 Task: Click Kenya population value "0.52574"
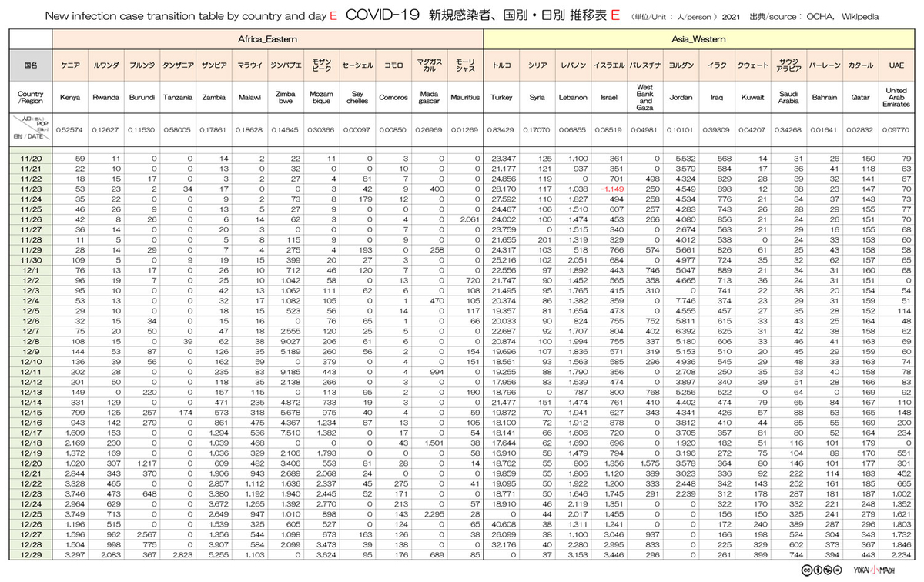pyautogui.click(x=70, y=130)
